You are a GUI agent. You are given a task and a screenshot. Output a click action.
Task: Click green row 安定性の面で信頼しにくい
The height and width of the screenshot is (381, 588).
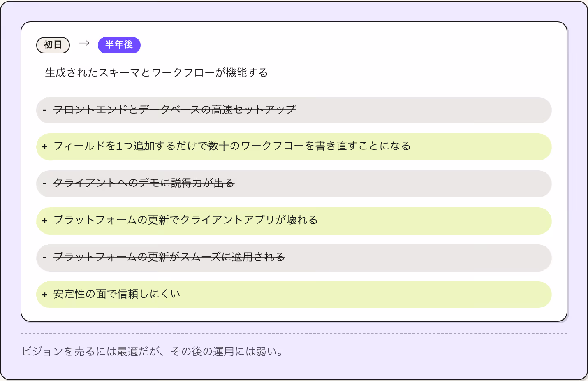(294, 295)
